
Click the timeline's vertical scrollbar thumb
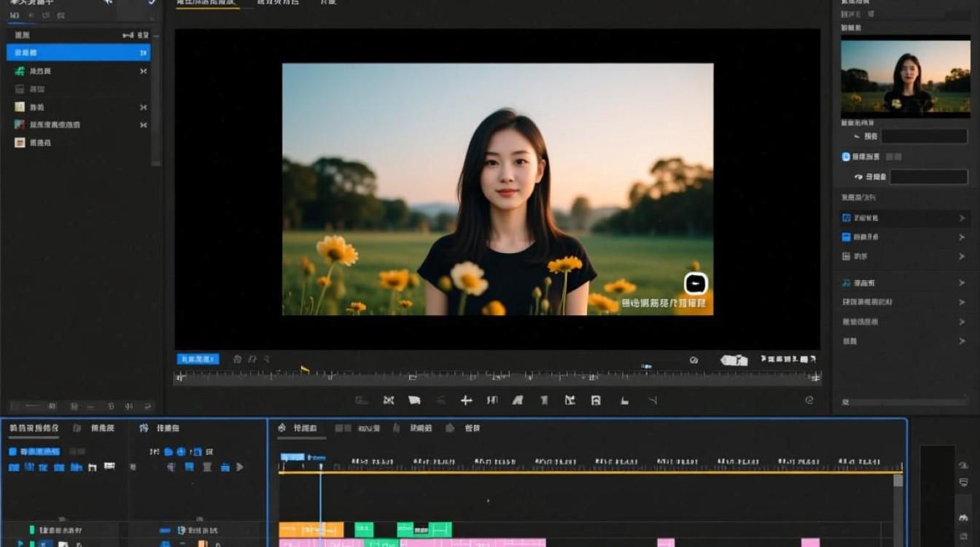click(898, 481)
